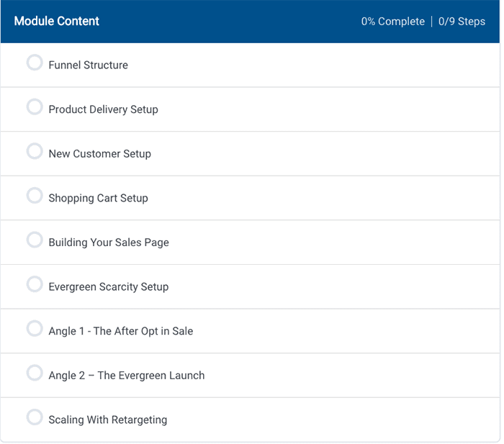Open Evergreen Scarcity Setup lesson
Screen dimensions: 504x444
click(108, 286)
